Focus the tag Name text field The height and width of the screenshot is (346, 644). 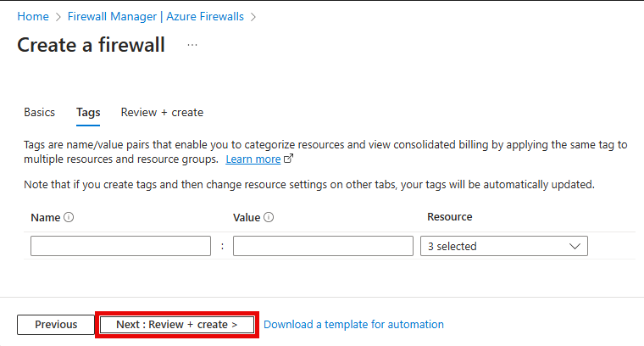tap(120, 246)
